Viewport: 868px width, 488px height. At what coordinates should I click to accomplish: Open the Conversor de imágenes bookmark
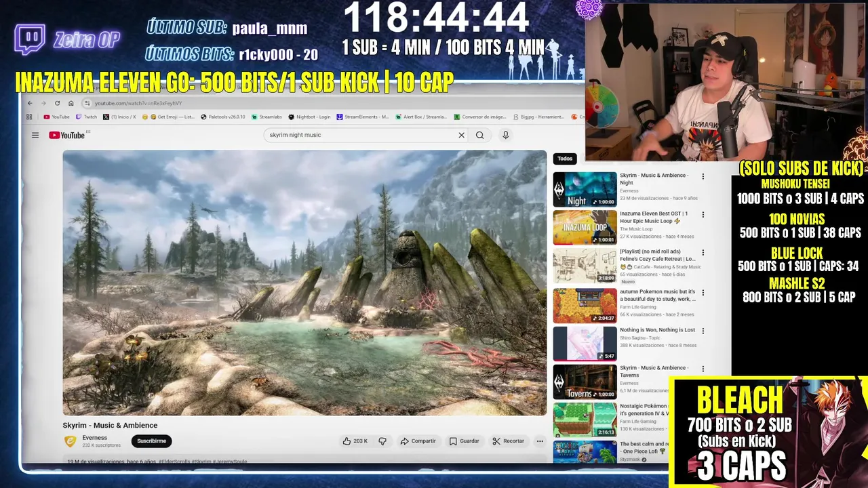[x=480, y=117]
